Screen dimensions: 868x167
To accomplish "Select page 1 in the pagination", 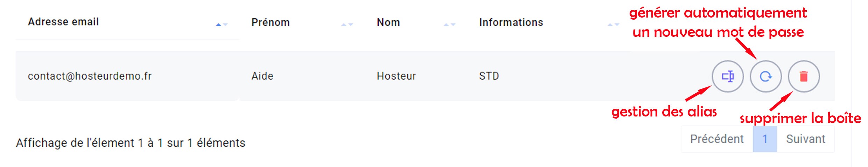I will [765, 139].
